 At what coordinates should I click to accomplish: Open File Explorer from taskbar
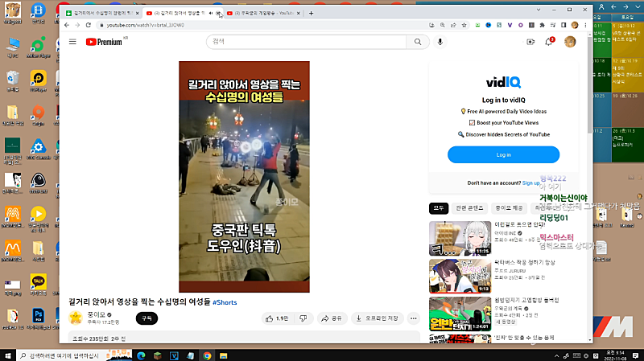pyautogui.click(x=224, y=355)
